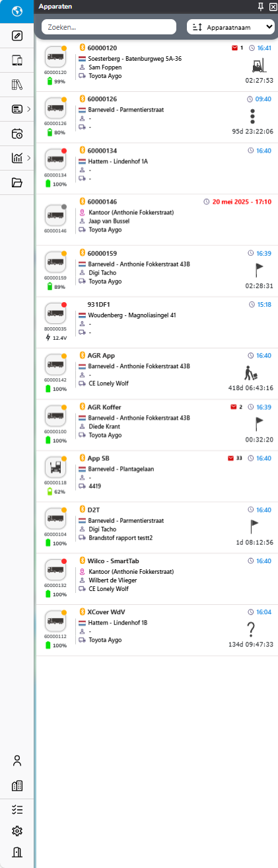Open the devices sidebar icon
Viewport: 278px width, 868px height.
17,60
